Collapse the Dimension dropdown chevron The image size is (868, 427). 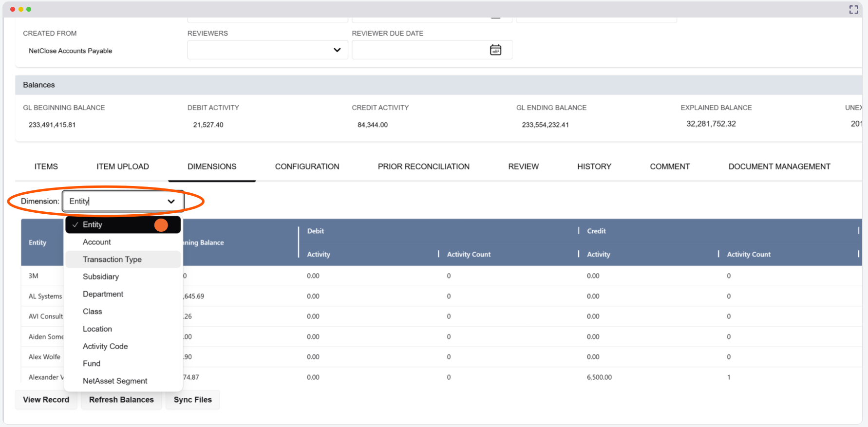(x=171, y=202)
